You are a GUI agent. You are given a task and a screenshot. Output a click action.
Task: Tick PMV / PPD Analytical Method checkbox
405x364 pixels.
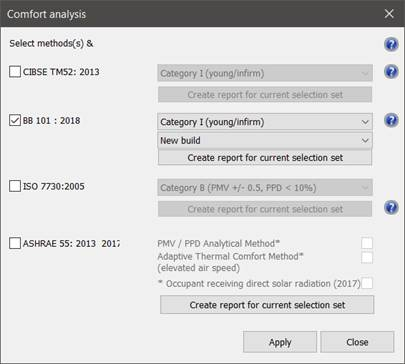point(367,243)
